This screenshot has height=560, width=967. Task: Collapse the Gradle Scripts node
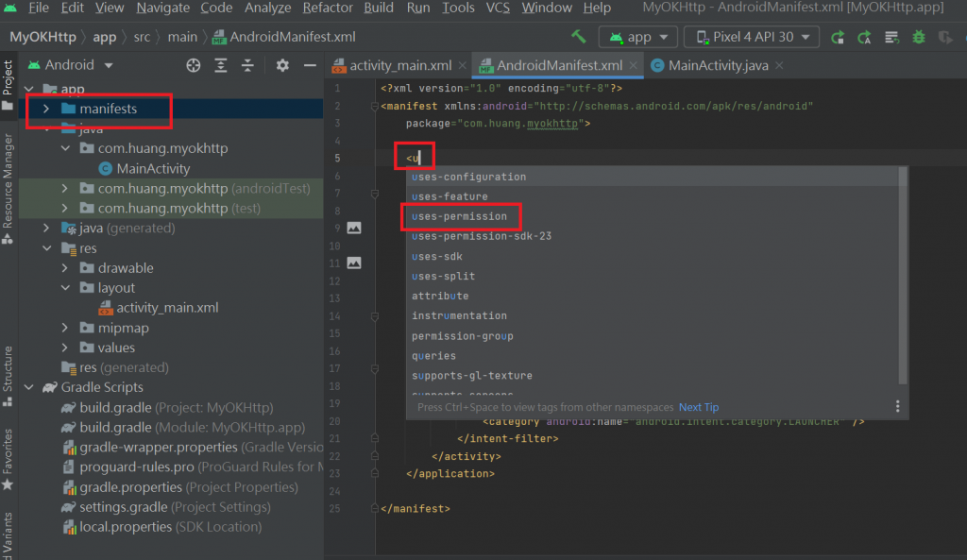point(29,387)
